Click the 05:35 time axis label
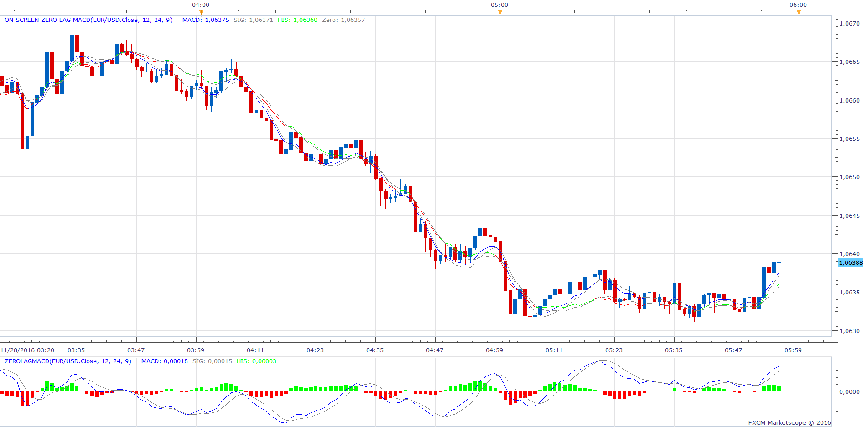This screenshot has width=868, height=427. point(674,350)
